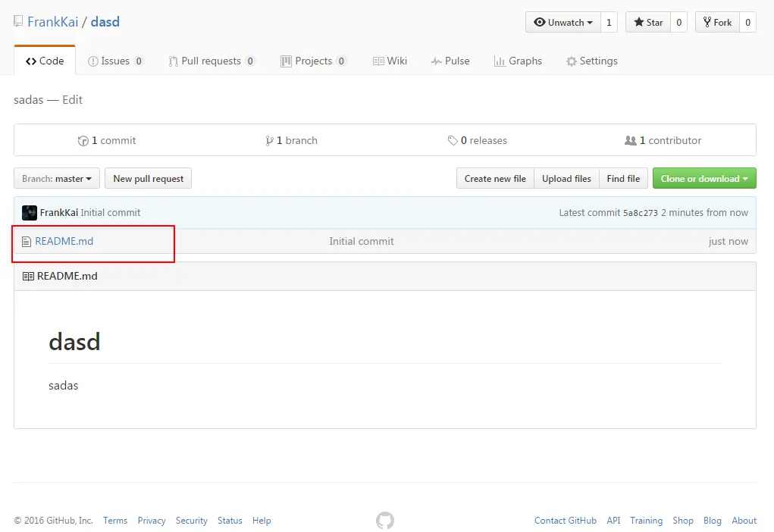774x532 pixels.
Task: Open Initial commit message in commit bar
Action: point(111,212)
